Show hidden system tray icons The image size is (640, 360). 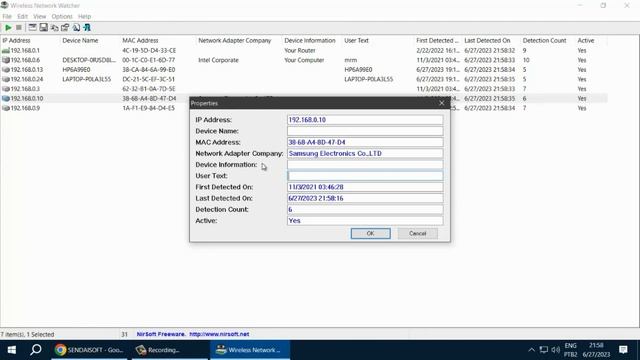531,350
